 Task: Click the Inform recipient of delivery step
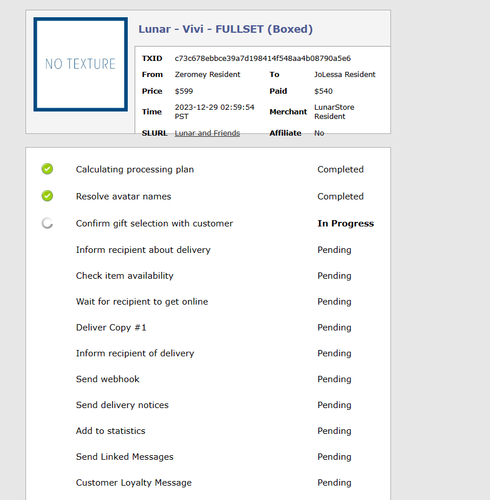pyautogui.click(x=135, y=353)
